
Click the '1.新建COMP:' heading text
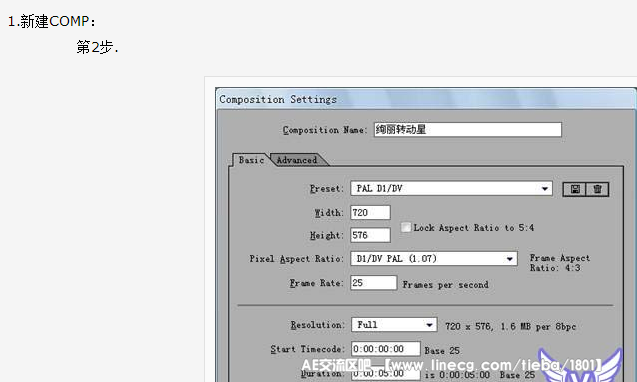click(x=52, y=22)
